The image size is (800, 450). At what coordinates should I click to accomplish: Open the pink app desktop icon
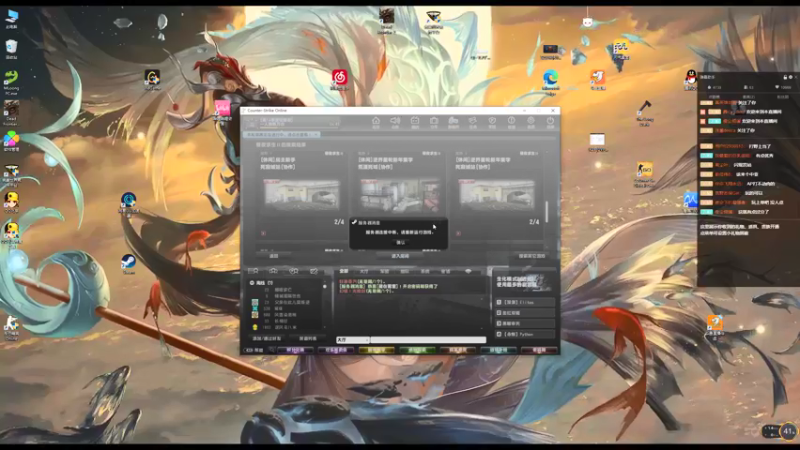point(222,110)
